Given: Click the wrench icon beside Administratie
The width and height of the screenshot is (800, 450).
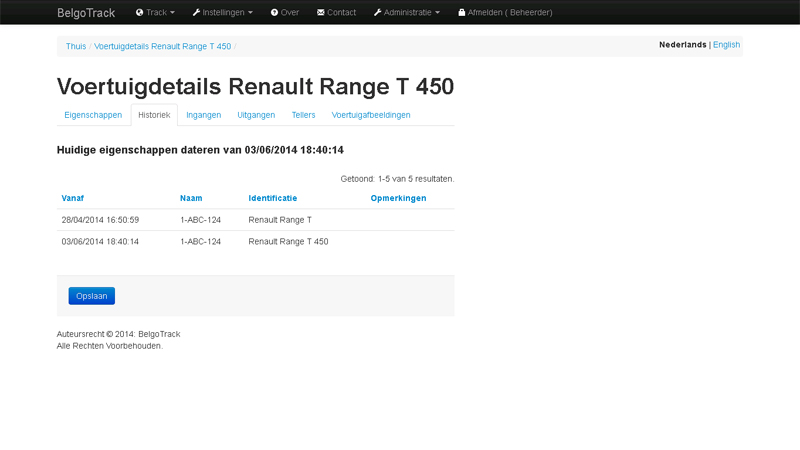Looking at the screenshot, I should coord(378,12).
